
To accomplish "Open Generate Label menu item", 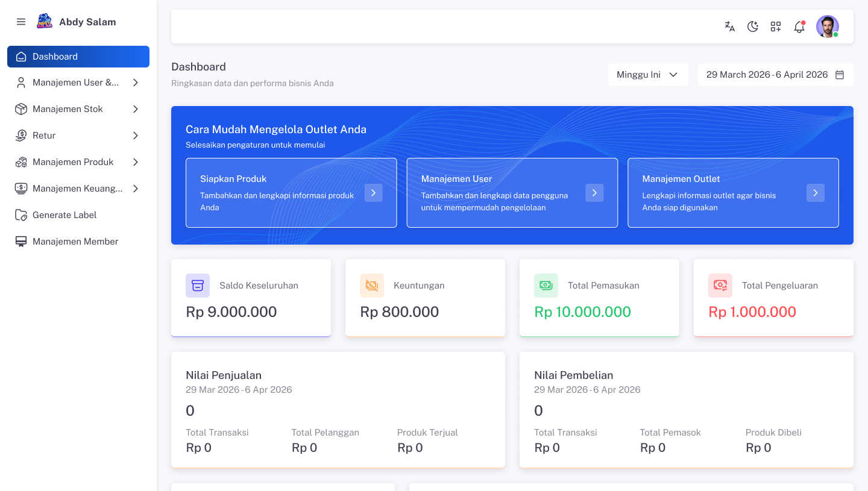I will 78,215.
